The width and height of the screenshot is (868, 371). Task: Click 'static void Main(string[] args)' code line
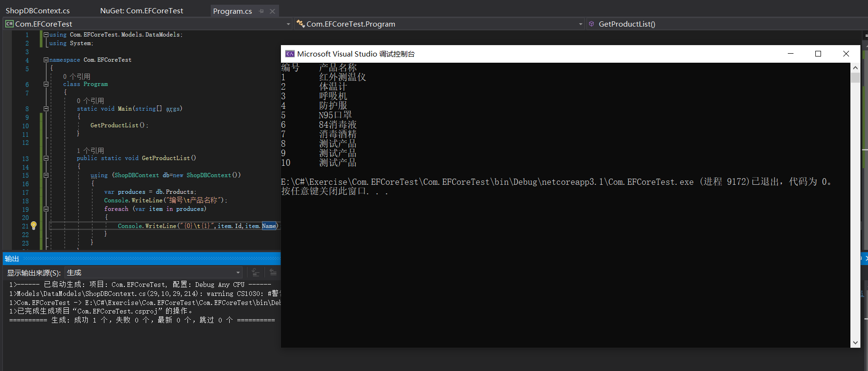(130, 109)
